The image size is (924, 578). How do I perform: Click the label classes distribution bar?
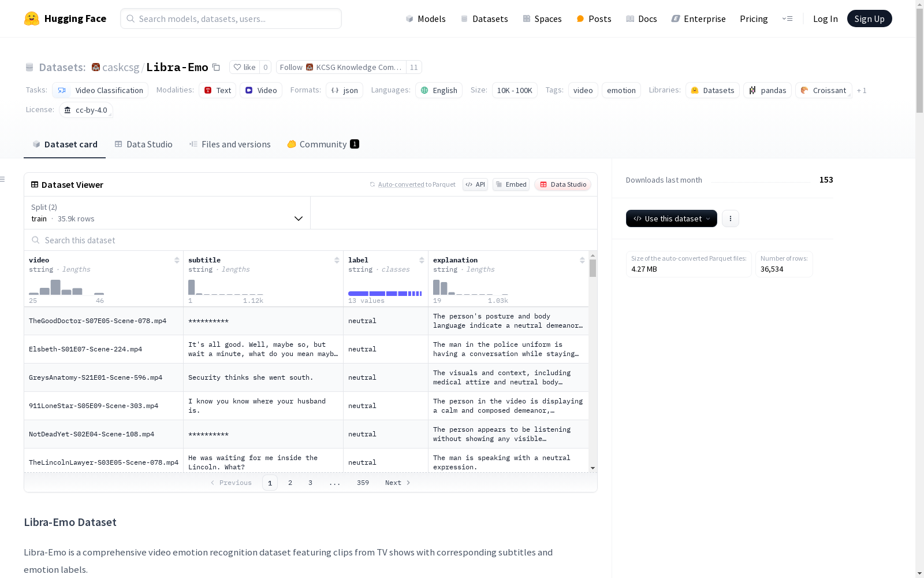[x=385, y=294]
